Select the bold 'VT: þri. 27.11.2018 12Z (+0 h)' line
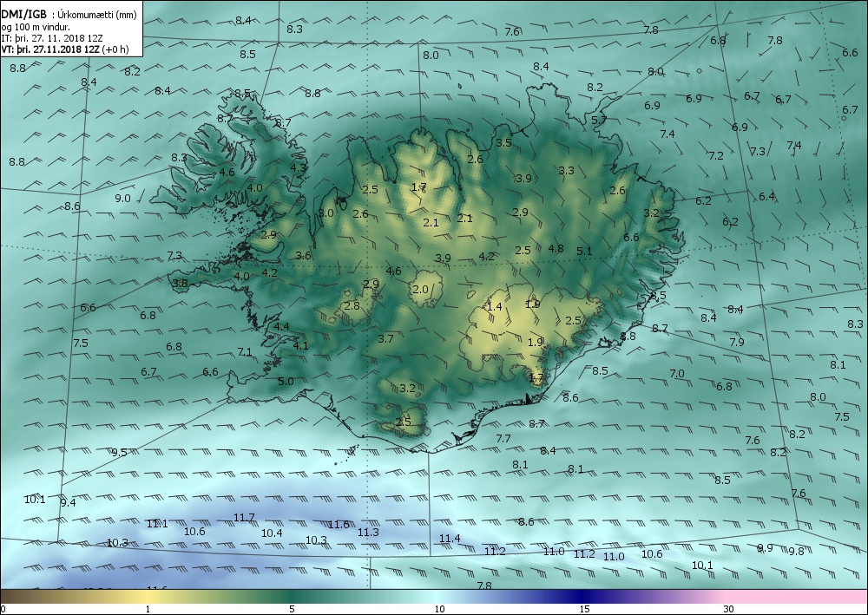The width and height of the screenshot is (868, 615). [65, 49]
